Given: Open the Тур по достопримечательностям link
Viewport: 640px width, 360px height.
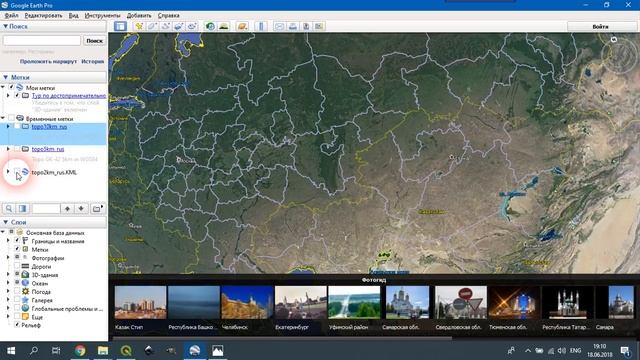Looking at the screenshot, I should coord(69,96).
